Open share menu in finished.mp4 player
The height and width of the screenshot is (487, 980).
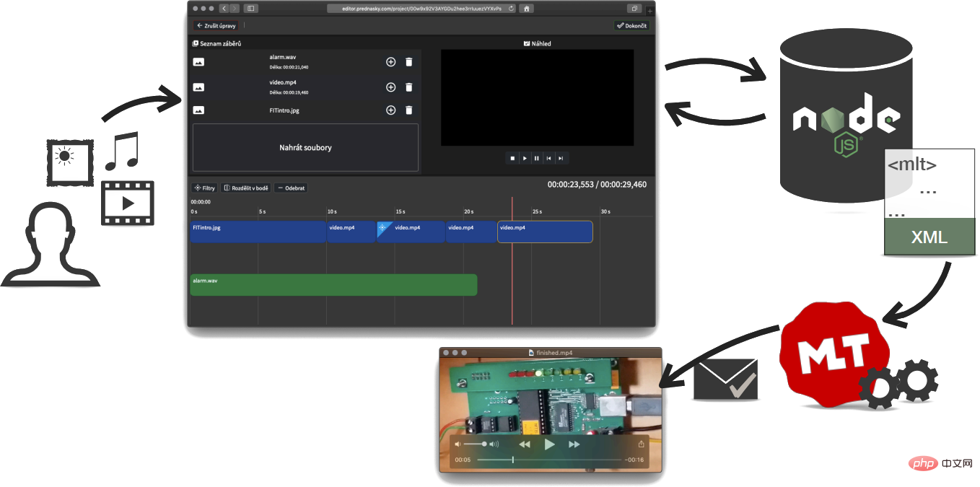[641, 444]
